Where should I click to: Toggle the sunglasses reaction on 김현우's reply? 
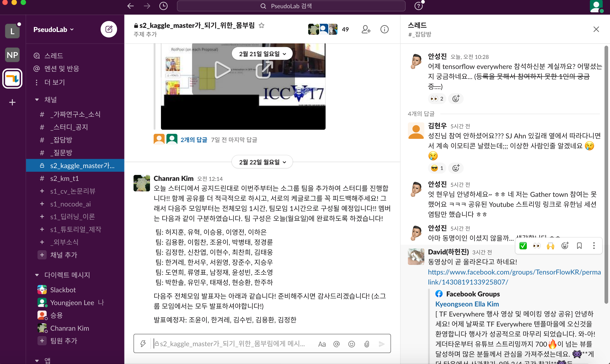(x=437, y=168)
